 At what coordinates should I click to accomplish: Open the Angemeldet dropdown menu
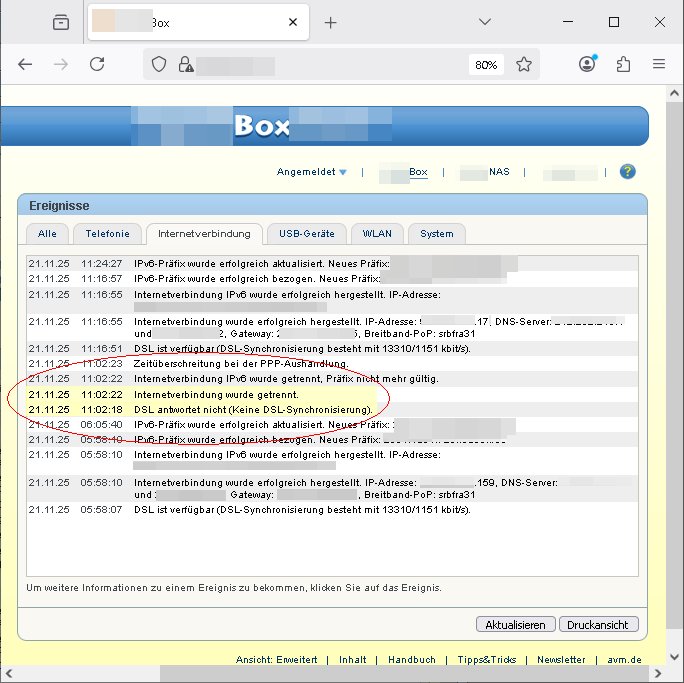pos(311,172)
